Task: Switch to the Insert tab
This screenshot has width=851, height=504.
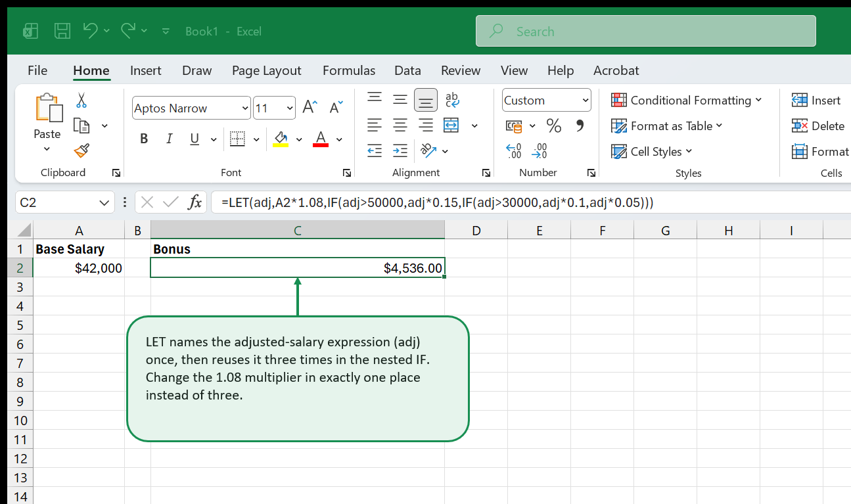Action: 146,70
